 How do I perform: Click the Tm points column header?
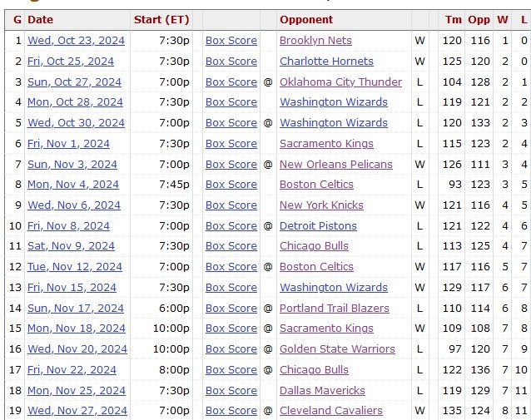453,20
